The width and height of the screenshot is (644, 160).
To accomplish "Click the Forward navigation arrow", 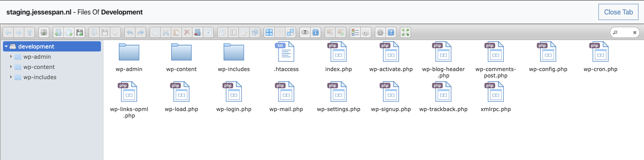I will (19, 32).
